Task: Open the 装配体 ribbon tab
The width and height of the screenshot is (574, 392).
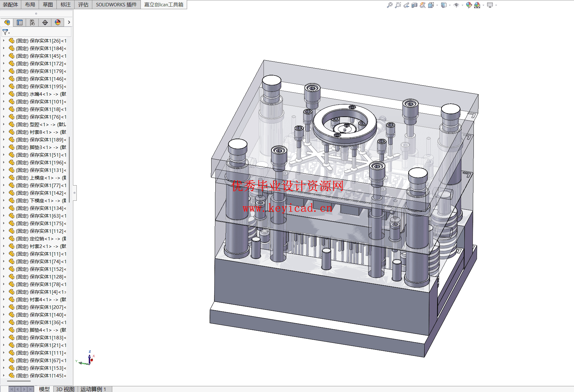Action: coord(10,4)
